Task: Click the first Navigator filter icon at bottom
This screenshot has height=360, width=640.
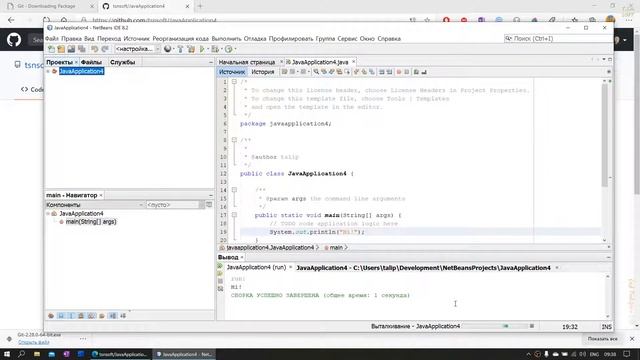Action: [x=51, y=316]
